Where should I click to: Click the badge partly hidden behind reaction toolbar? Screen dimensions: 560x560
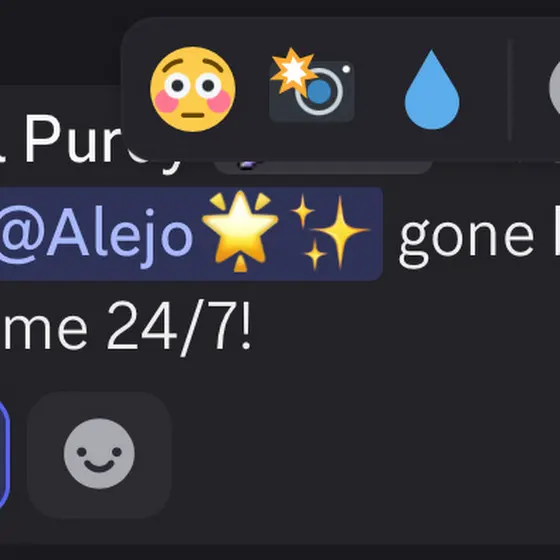point(323,167)
